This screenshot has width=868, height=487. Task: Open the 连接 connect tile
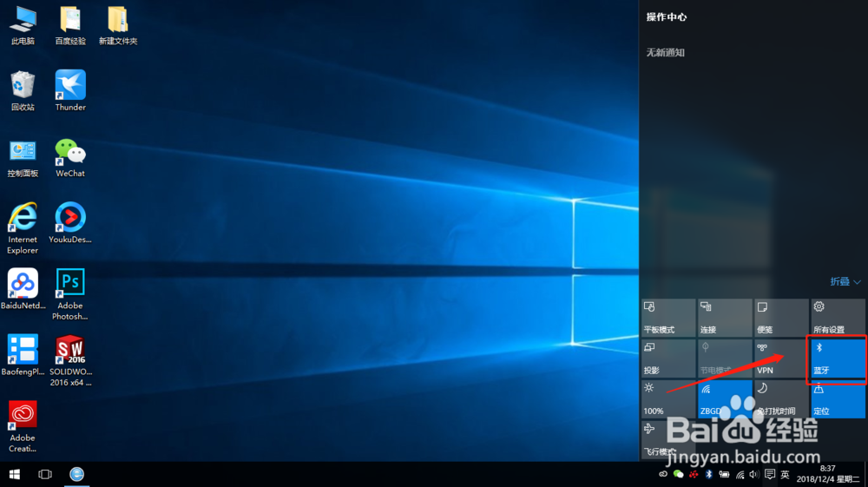tap(725, 318)
